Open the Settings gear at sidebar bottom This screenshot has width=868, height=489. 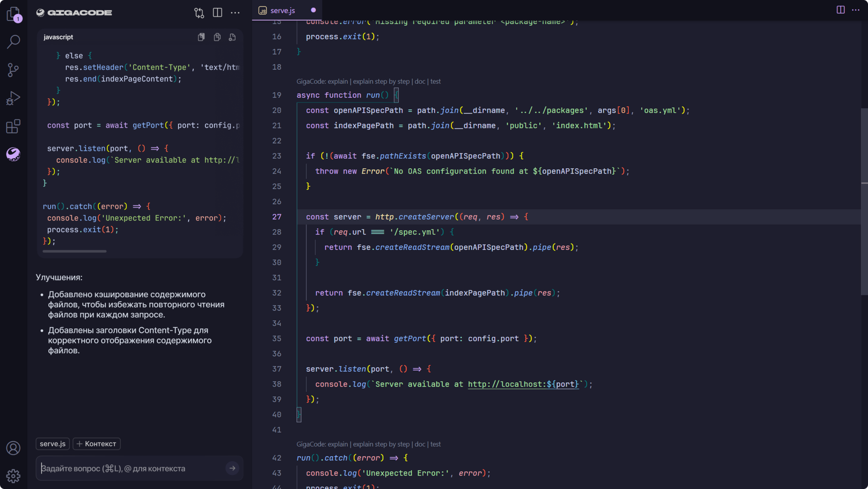click(13, 475)
